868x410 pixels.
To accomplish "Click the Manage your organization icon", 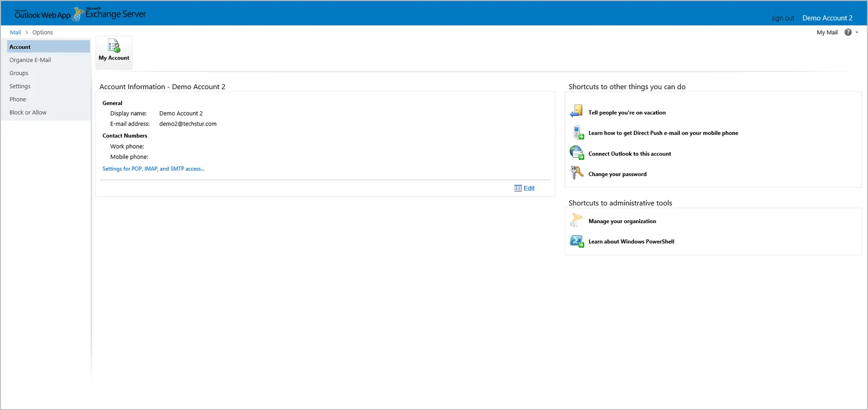I will [x=576, y=220].
